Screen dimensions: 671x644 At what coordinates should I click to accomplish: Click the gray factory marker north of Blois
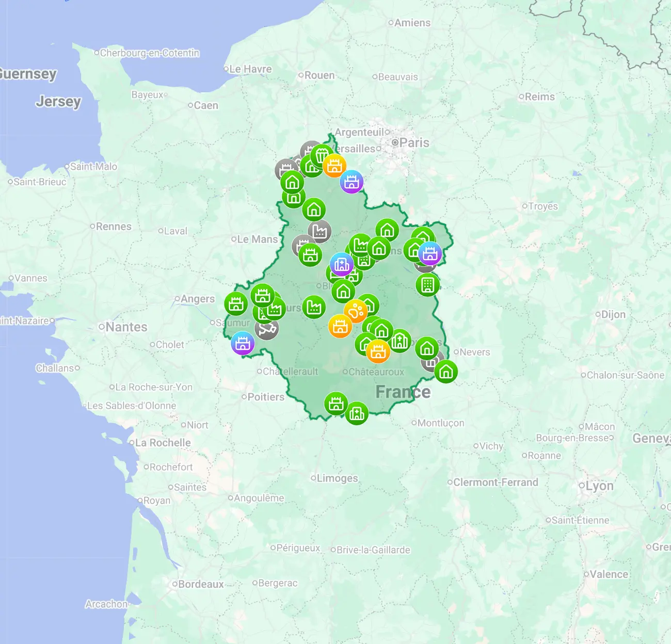[x=319, y=231]
